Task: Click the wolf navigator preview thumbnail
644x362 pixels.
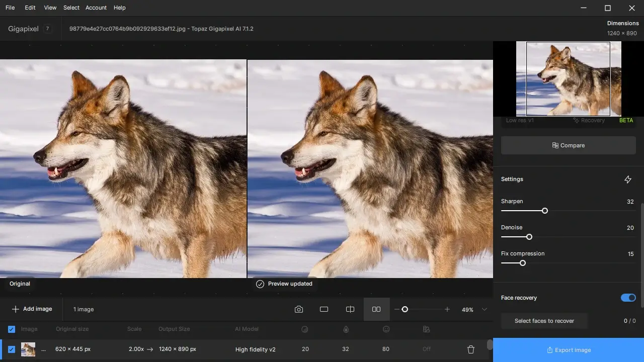Action: pyautogui.click(x=568, y=79)
